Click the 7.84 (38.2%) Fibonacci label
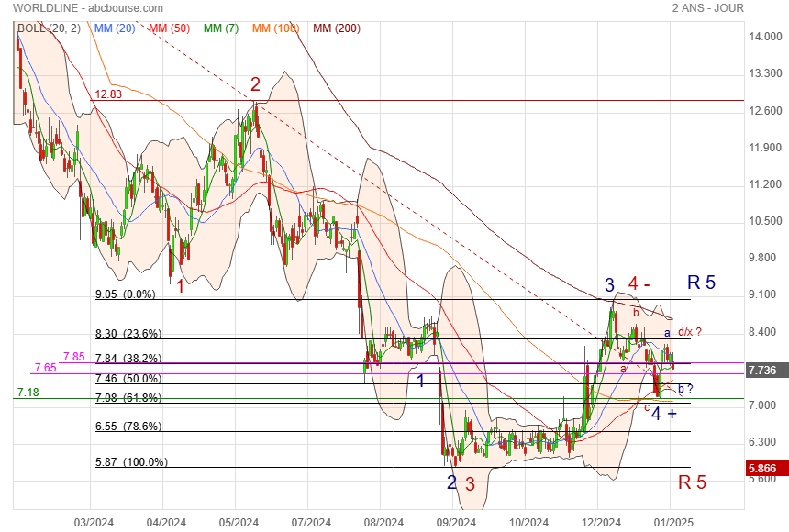Viewport: 789px width, 532px height. (128, 359)
